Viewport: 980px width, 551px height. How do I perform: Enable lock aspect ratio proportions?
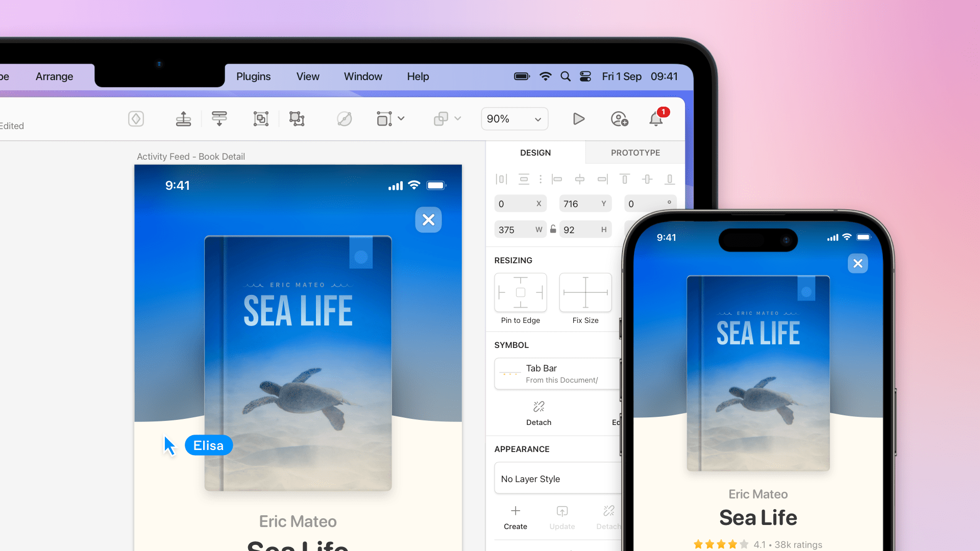click(553, 229)
